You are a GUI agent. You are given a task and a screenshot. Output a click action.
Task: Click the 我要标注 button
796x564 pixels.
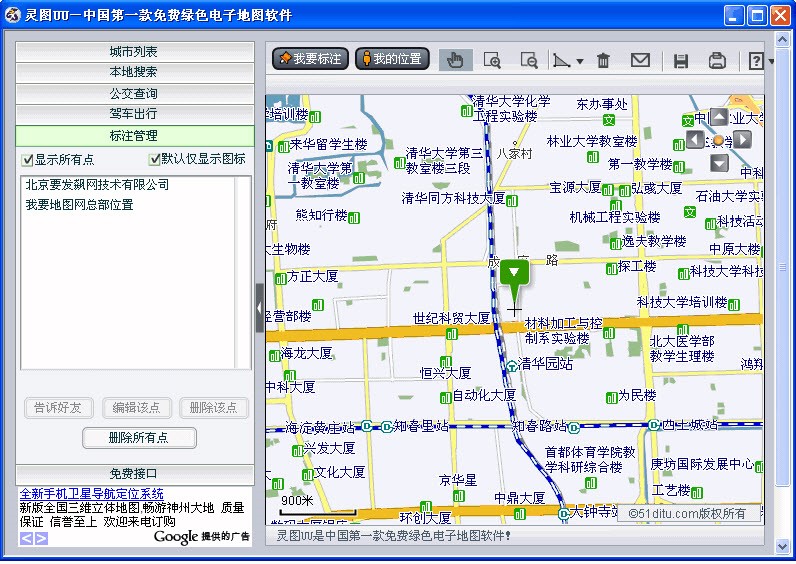pos(310,59)
